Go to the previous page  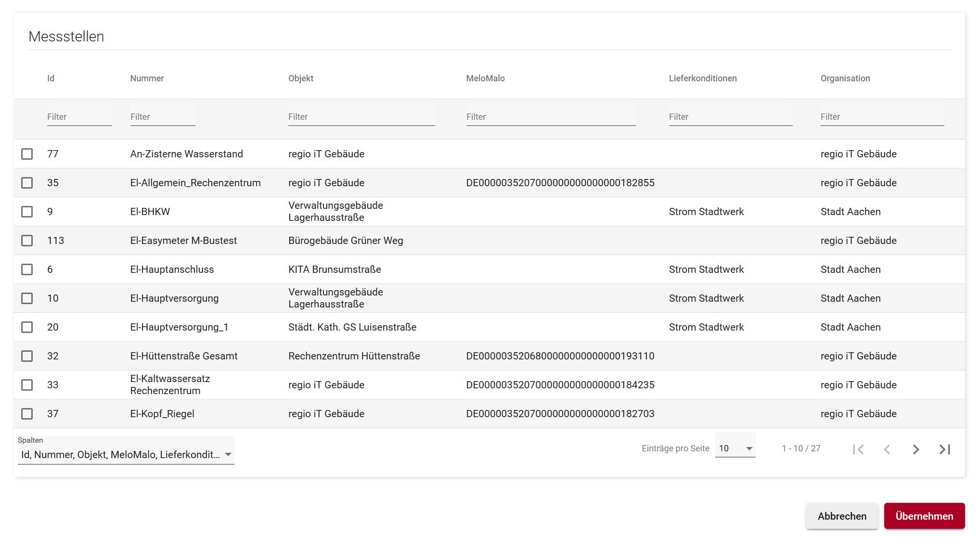[x=886, y=448]
